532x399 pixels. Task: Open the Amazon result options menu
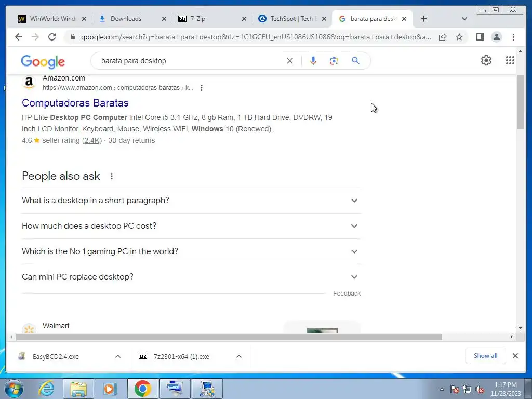(202, 88)
